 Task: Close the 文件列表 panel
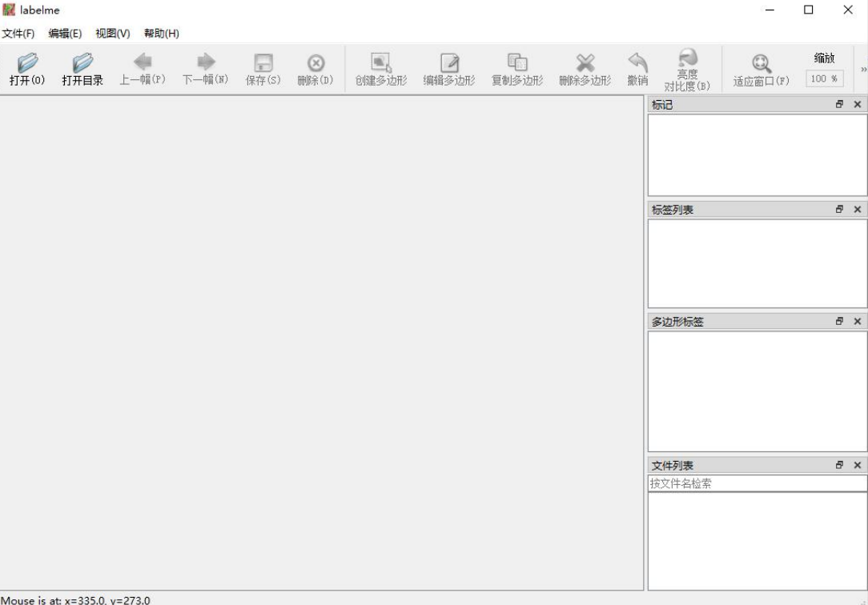(x=858, y=465)
